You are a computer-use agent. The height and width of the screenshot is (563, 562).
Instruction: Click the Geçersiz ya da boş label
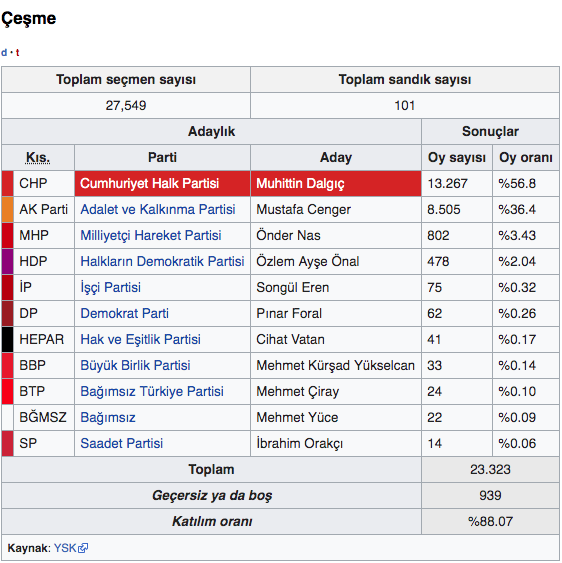point(212,495)
